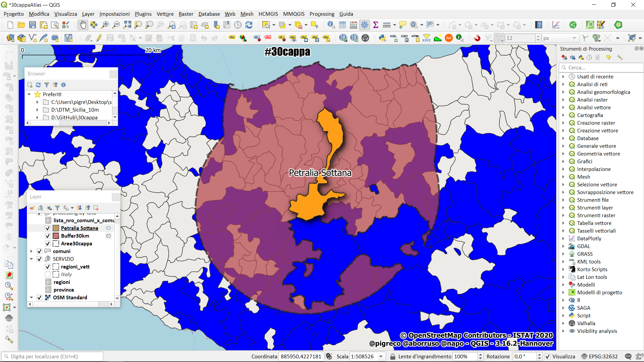Toggle visibility of Buffer30km layer
Viewport: 644px width, 362px height.
point(48,236)
